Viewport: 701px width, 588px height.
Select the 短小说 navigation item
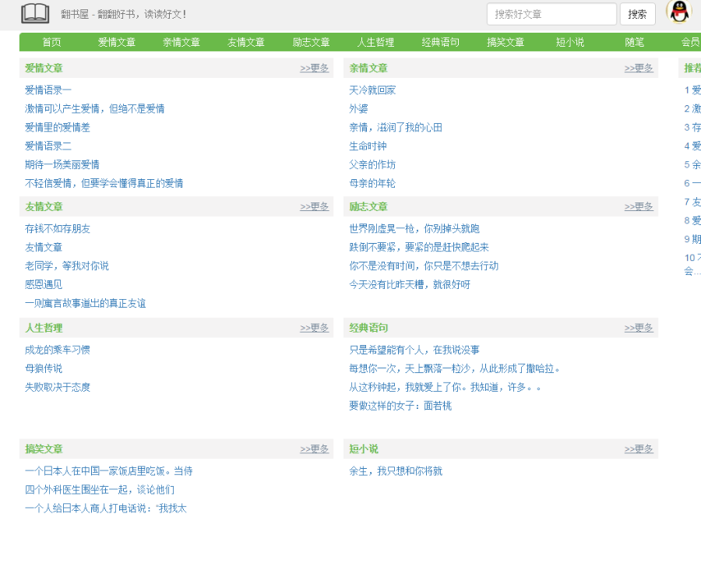(570, 42)
